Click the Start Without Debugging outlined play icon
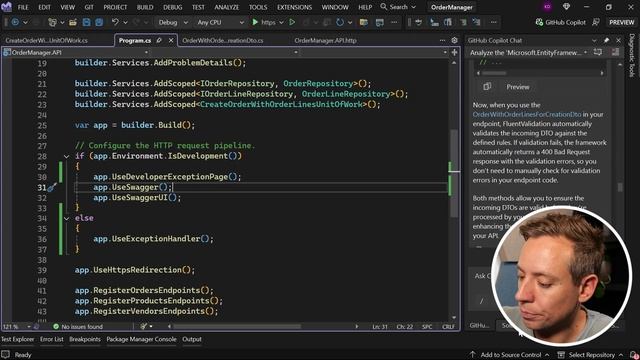640x360 pixels. pos(292,22)
